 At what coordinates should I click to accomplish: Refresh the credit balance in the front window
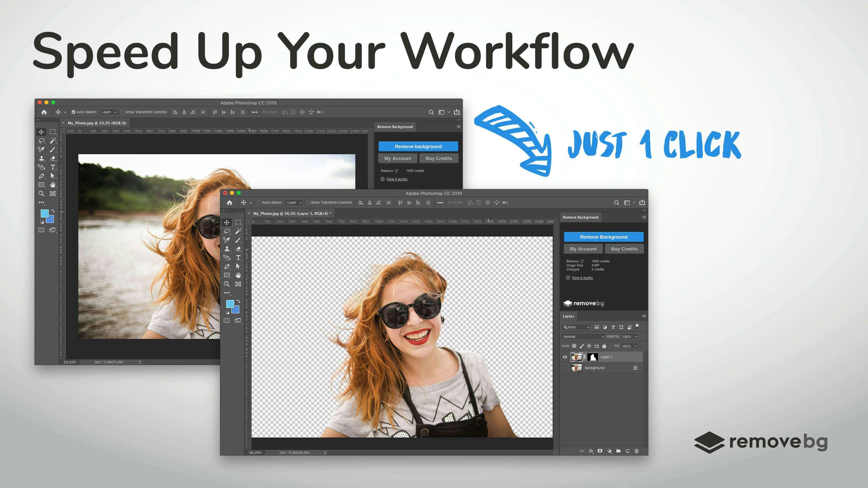click(582, 261)
